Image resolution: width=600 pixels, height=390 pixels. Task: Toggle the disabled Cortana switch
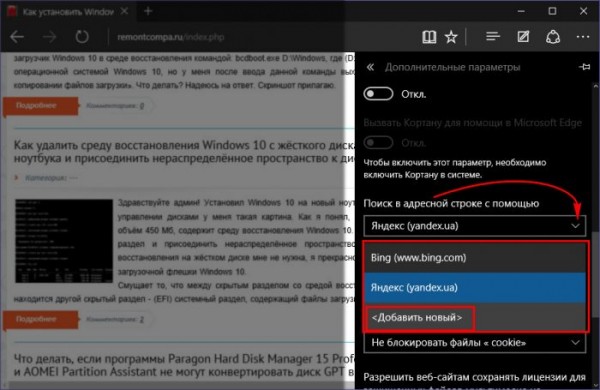click(378, 143)
